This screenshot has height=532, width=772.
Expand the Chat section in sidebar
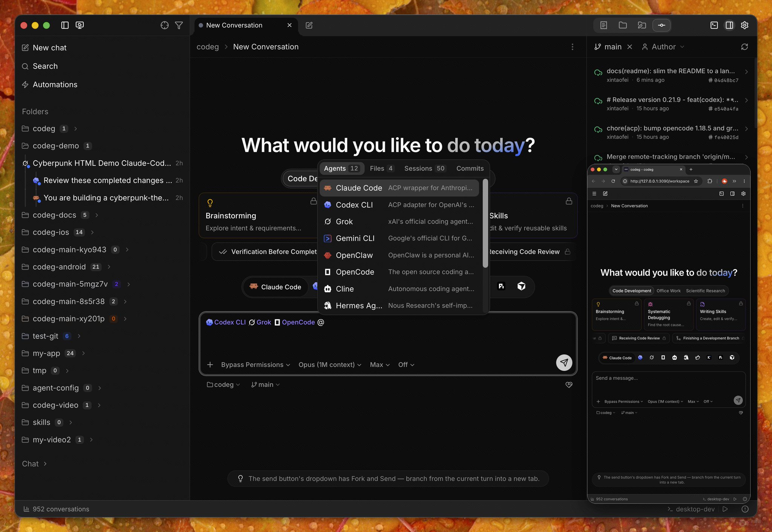pos(34,464)
